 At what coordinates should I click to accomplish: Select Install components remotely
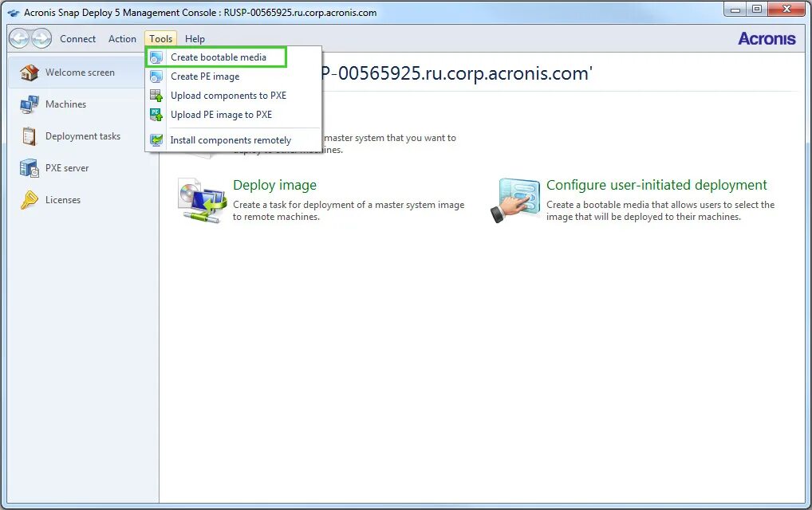[x=233, y=140]
